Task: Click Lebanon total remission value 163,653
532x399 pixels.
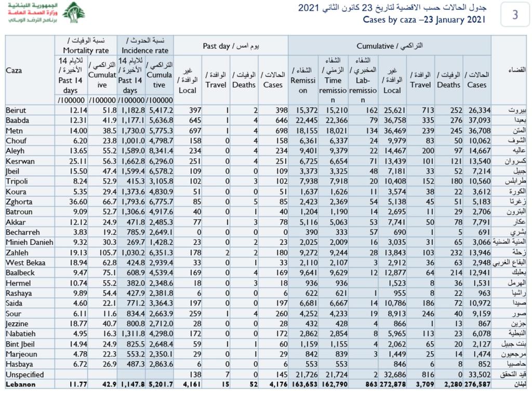Action: click(x=304, y=384)
